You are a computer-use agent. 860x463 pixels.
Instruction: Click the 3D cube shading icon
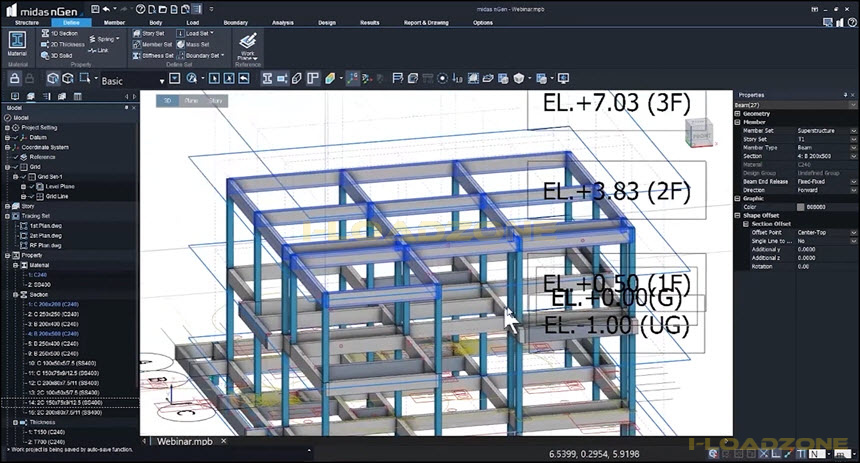coord(519,78)
